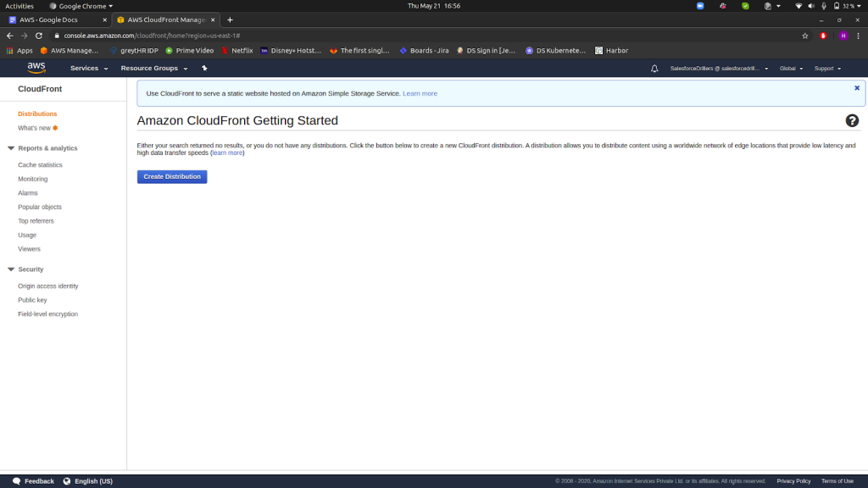Open the Disney+ Hotstar bookmark
This screenshot has width=868, height=488.
point(291,50)
